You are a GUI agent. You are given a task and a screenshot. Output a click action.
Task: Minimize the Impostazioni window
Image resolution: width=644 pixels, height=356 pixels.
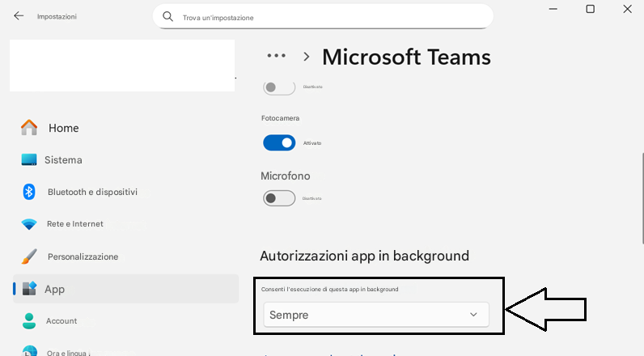click(553, 9)
